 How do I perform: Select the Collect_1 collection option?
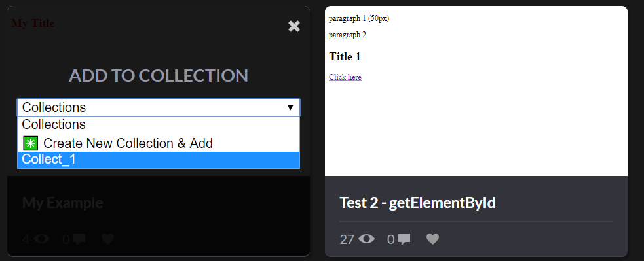click(159, 159)
